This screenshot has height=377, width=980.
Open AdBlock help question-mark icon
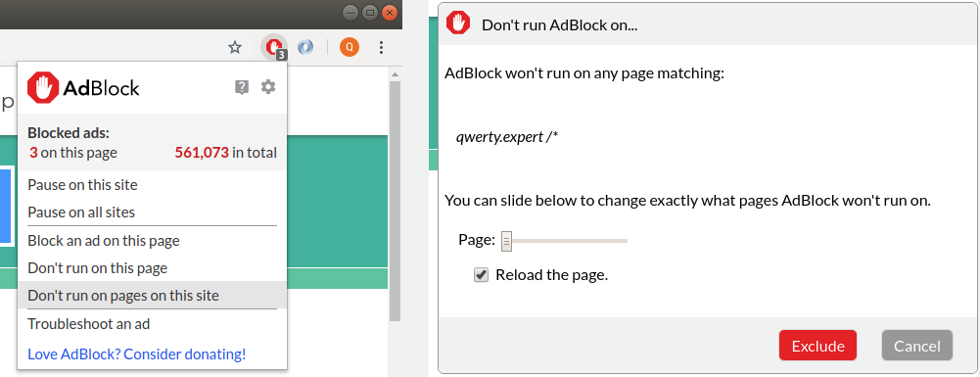241,87
